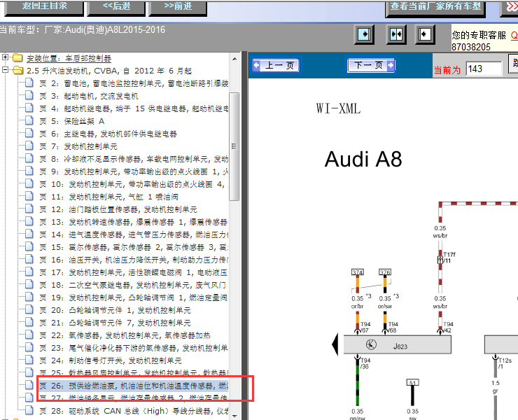
Task: Open 页 18: 二次空气泵继电器 entry
Action: click(x=134, y=285)
